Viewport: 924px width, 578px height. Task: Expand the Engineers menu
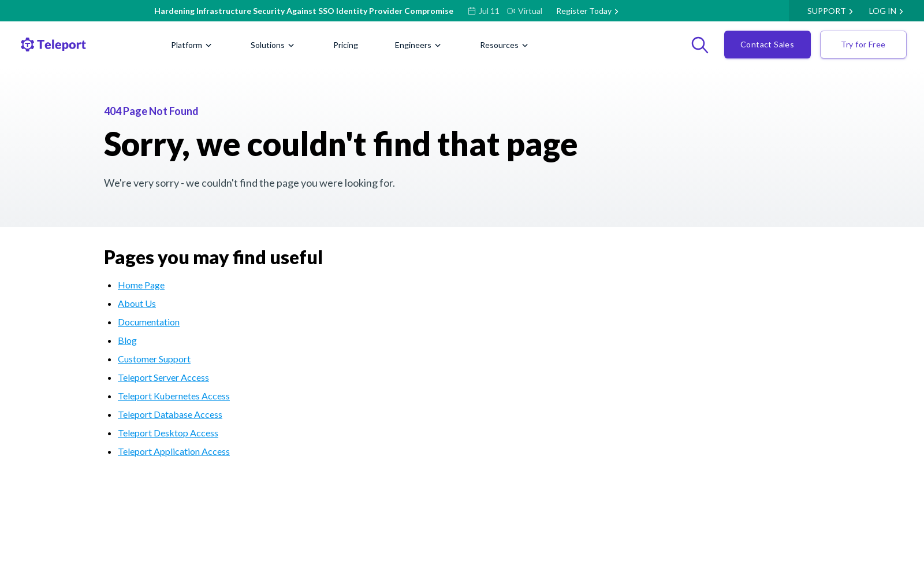(x=418, y=45)
